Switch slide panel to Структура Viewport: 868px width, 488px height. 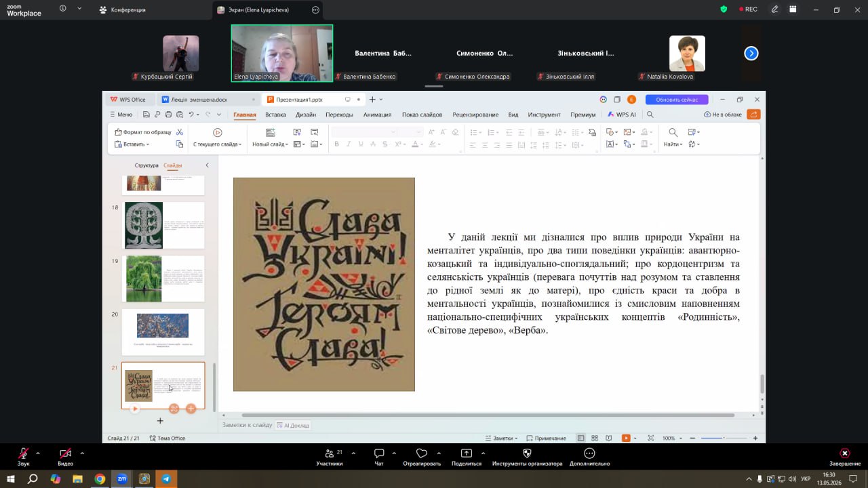tap(146, 165)
